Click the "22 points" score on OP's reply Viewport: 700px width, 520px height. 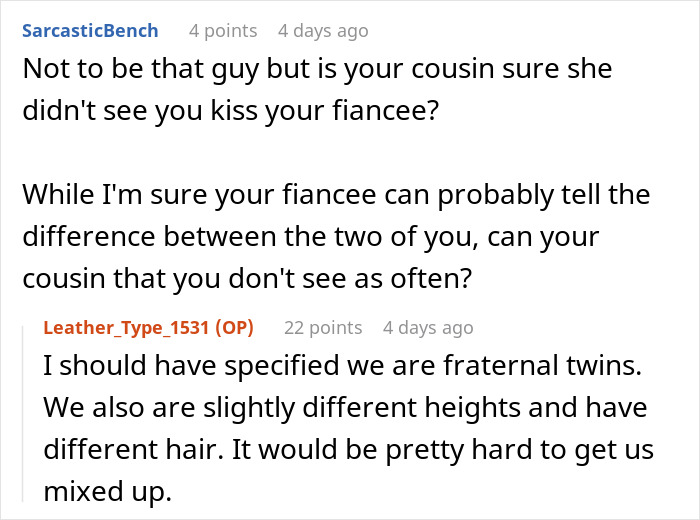click(323, 328)
